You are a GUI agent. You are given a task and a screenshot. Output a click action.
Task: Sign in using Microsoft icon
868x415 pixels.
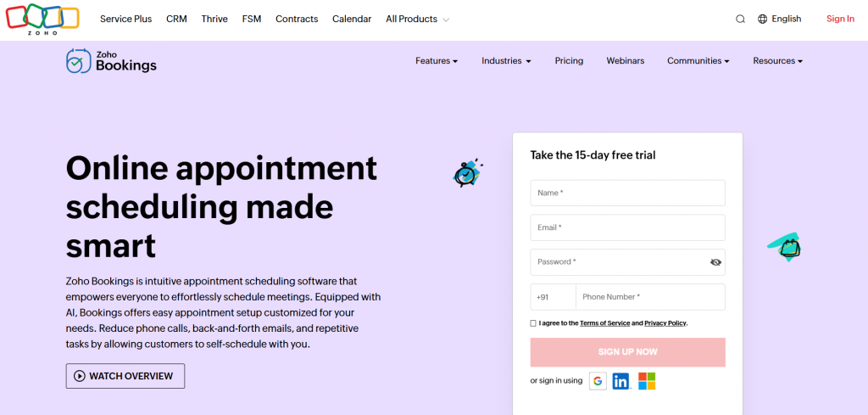647,381
